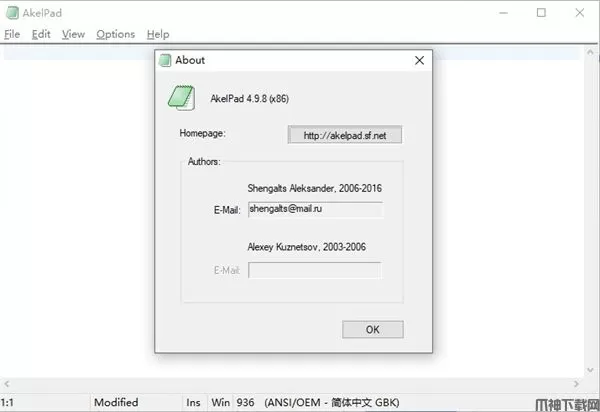The width and height of the screenshot is (600, 412).
Task: Click the scroll right arrow of horizontal scrollbar
Action: click(x=576, y=383)
